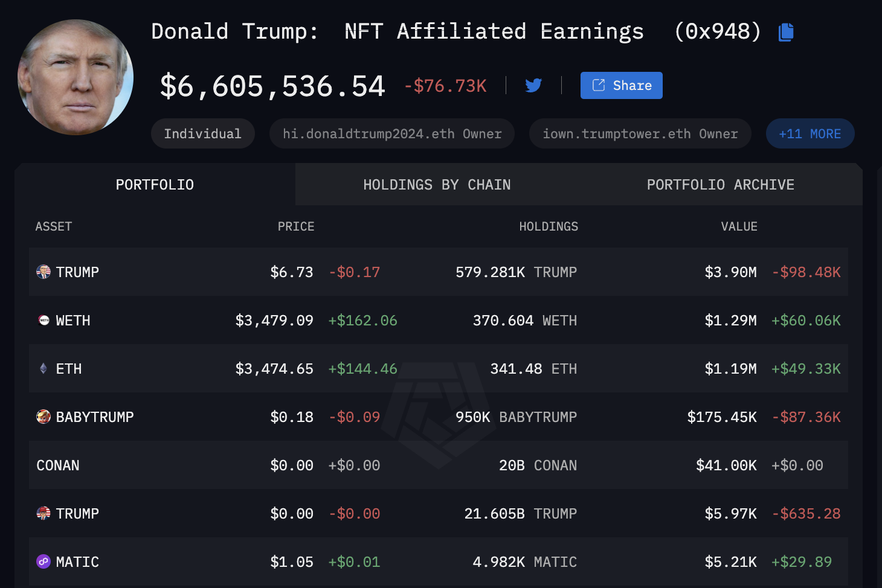Open the Portfolio Archive tab
Viewport: 882px width, 588px height.
click(720, 185)
